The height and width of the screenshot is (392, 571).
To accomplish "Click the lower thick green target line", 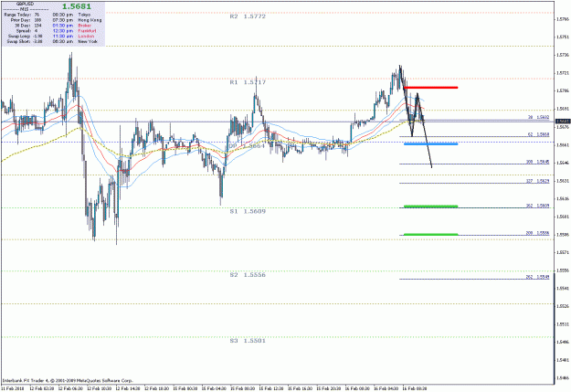I will tap(431, 234).
